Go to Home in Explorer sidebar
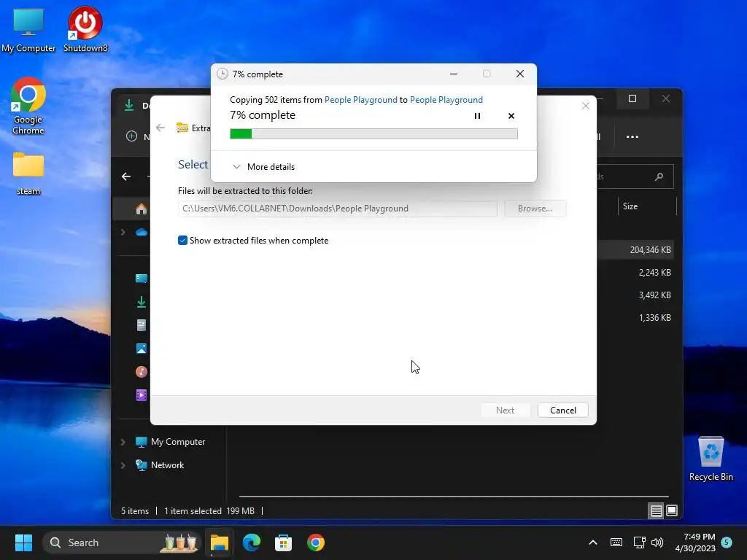This screenshot has height=560, width=747. (141, 209)
